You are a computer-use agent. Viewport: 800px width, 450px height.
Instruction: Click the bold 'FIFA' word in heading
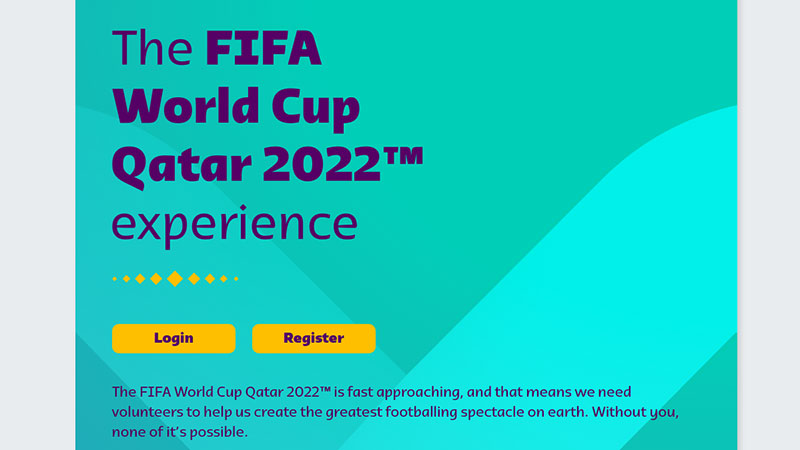[x=263, y=48]
